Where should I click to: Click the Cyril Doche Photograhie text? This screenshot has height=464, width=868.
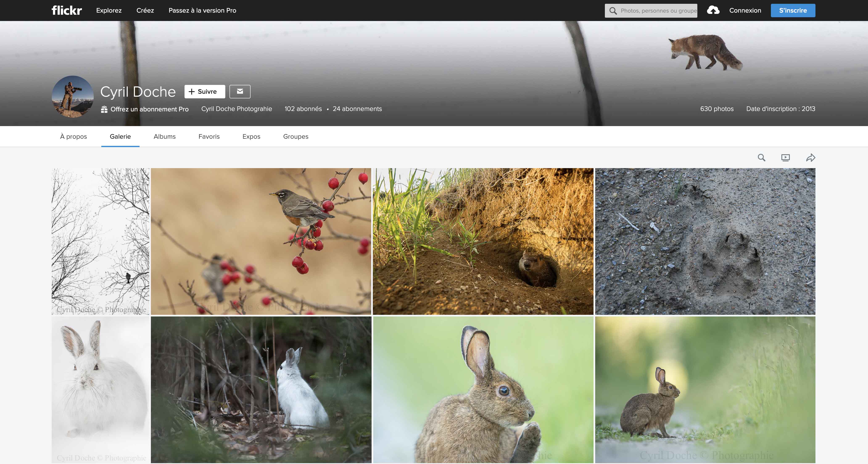[236, 109]
